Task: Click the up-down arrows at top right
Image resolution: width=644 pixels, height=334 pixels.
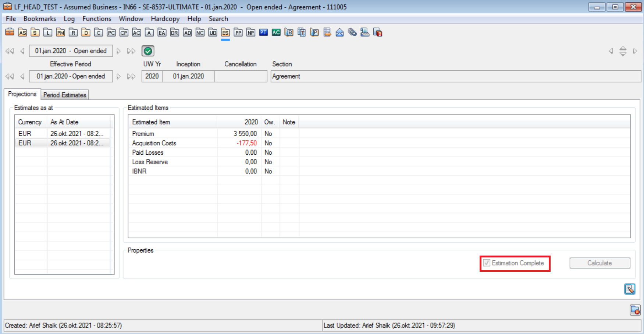Action: pos(623,51)
